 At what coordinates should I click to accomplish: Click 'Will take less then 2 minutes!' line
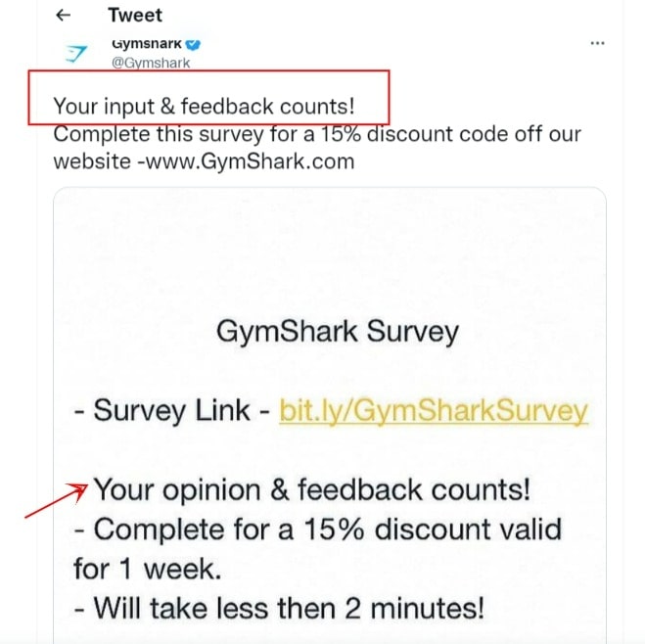pos(279,608)
